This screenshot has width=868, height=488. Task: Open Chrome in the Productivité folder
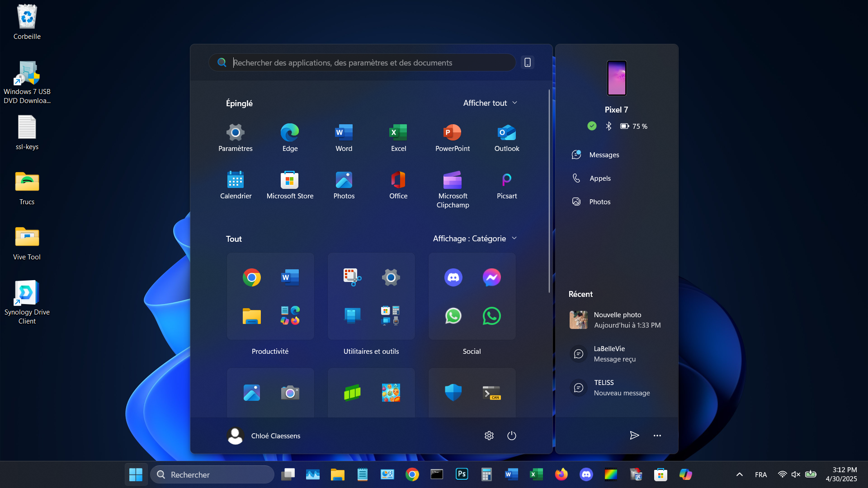[251, 277]
